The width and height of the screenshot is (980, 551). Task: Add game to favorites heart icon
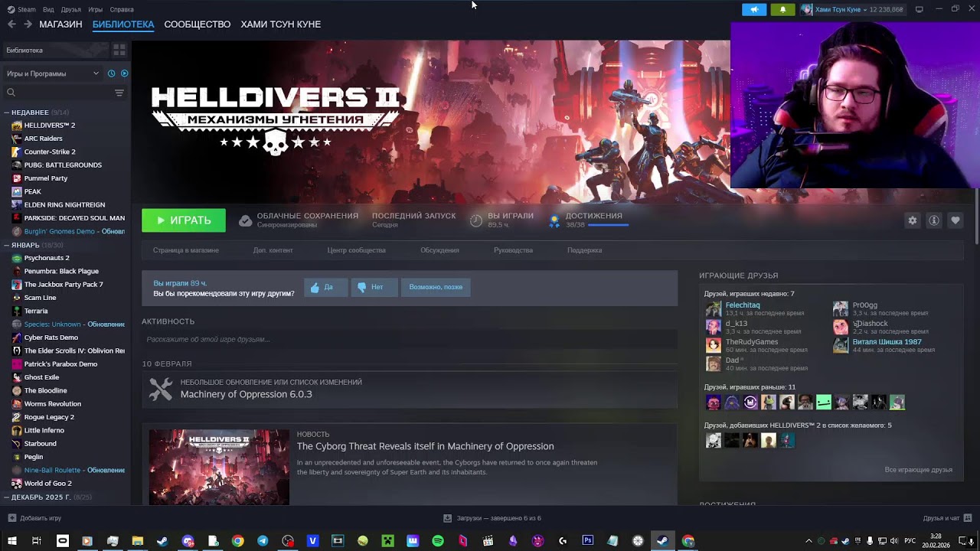pos(955,220)
